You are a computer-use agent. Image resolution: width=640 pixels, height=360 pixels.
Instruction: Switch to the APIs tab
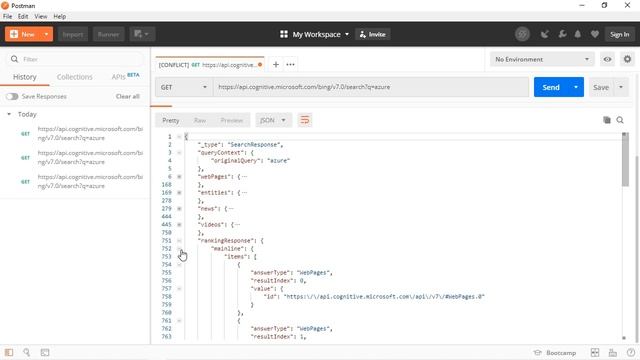point(125,77)
